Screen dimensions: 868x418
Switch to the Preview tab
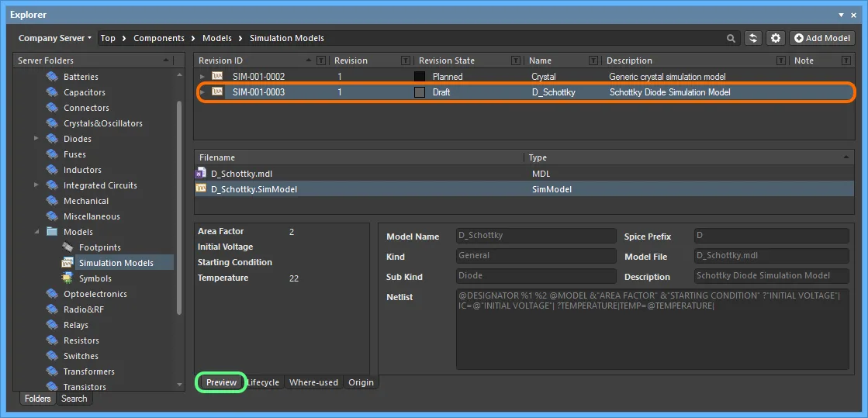pos(221,382)
